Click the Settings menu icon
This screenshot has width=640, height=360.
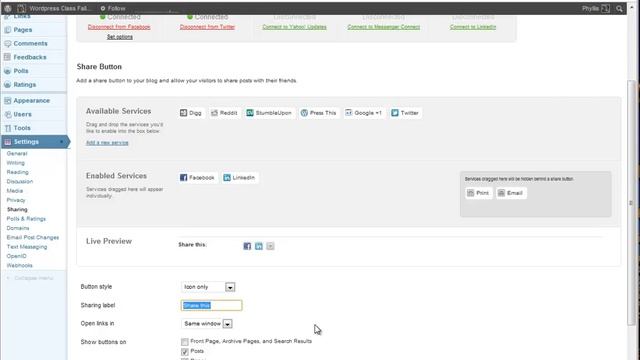click(7, 142)
